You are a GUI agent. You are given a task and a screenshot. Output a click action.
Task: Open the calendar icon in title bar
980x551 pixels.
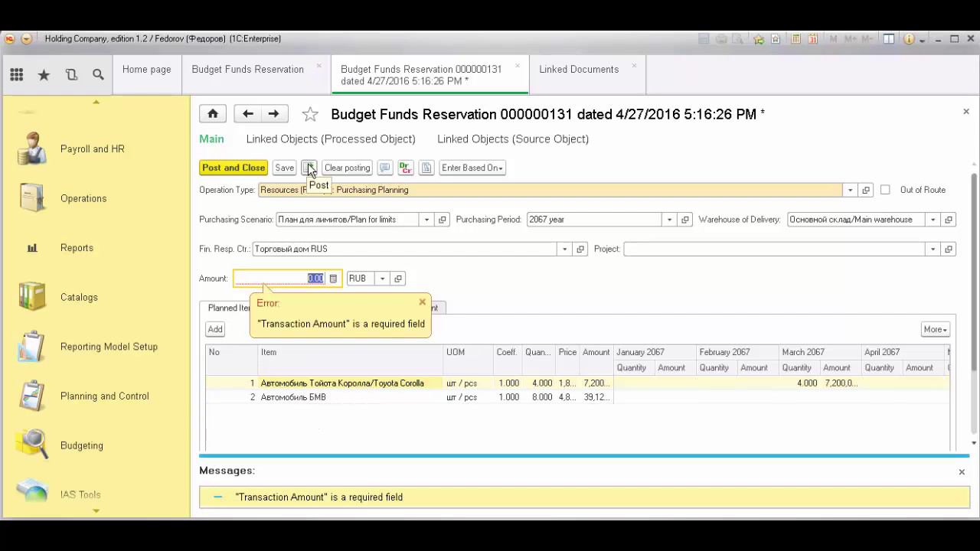pos(813,39)
